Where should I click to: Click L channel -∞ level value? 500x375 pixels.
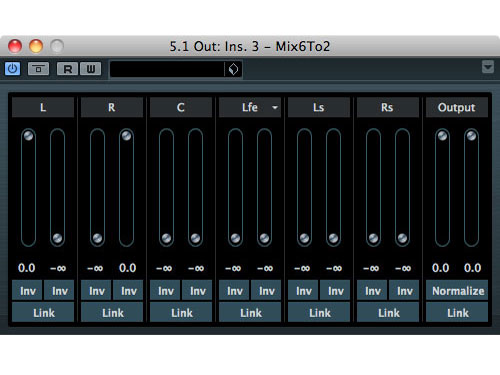click(x=58, y=268)
